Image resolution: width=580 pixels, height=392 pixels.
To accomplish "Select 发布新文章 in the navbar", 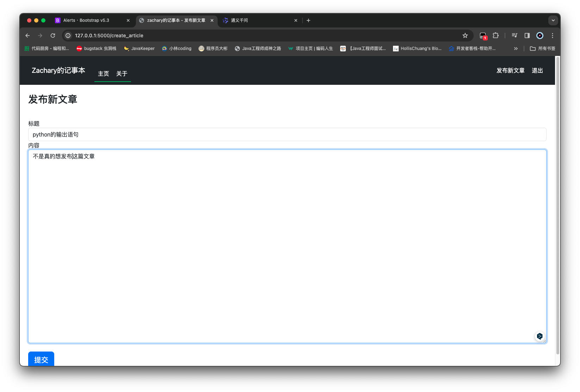I will click(x=511, y=70).
